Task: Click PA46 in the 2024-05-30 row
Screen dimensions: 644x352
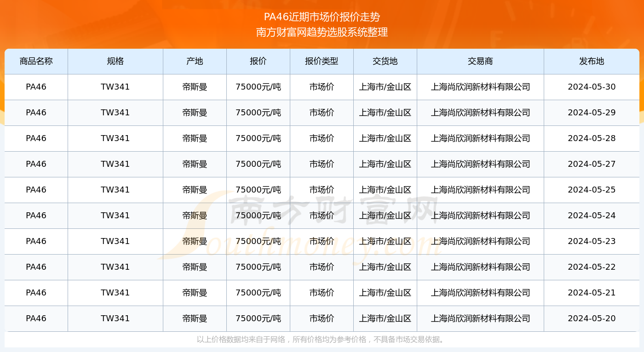Action: tap(36, 87)
